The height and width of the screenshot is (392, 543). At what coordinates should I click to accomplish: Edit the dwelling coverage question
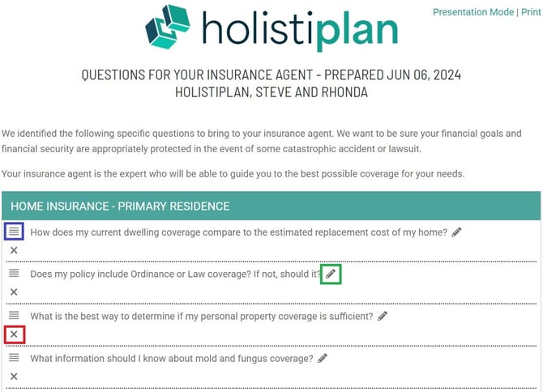tap(457, 232)
